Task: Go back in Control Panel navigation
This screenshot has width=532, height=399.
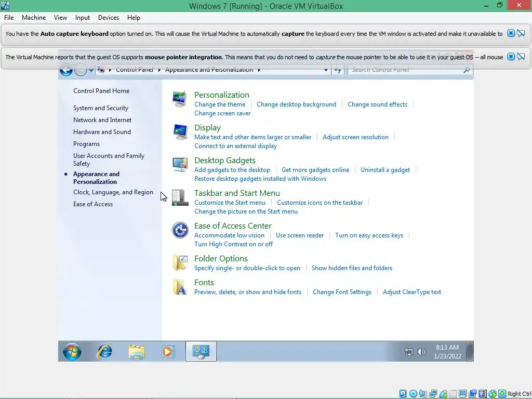Action: pos(66,70)
